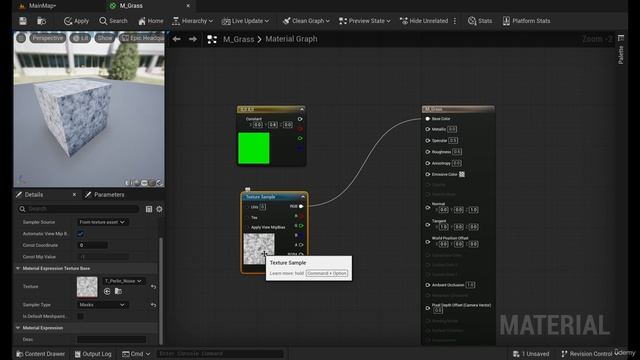Click the browse to texture folder icon
Image resolution: width=640 pixels, height=360 pixels.
118,291
